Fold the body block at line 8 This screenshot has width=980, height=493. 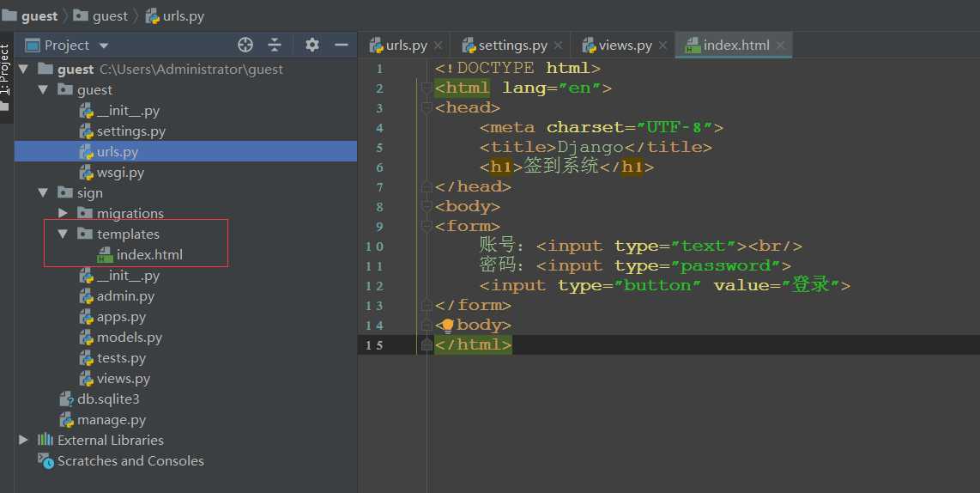426,206
